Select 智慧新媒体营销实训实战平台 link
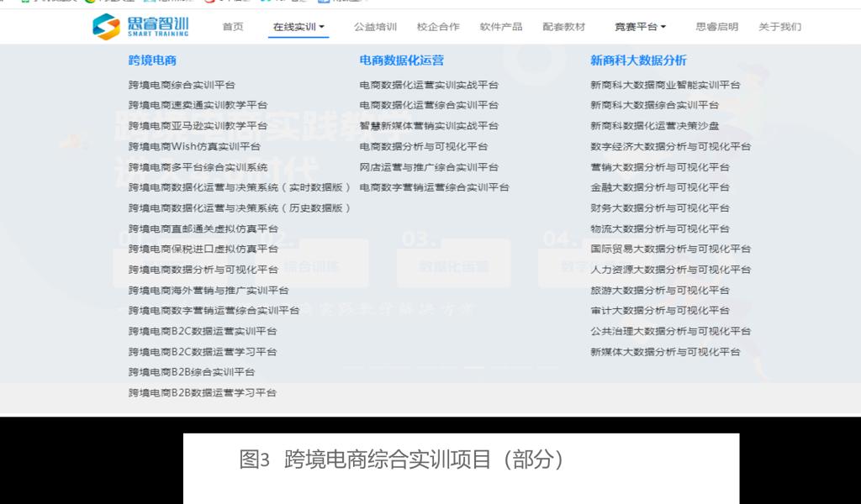 [x=429, y=126]
